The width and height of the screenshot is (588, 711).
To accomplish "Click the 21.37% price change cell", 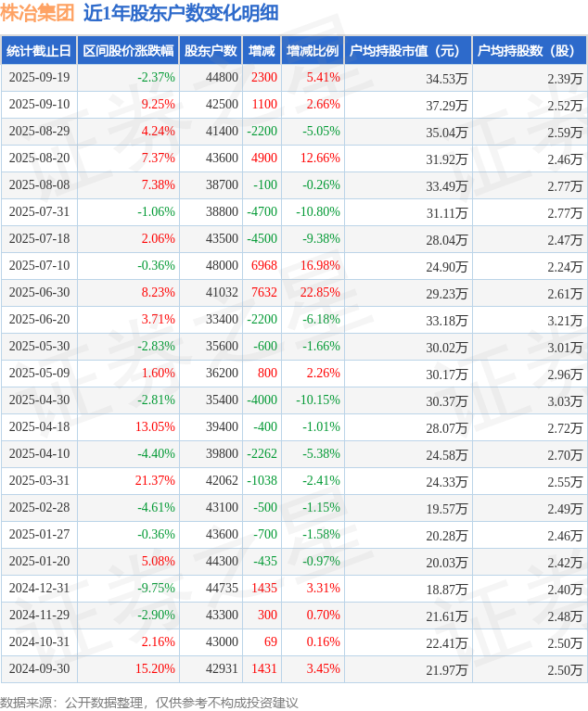I will click(x=155, y=481).
